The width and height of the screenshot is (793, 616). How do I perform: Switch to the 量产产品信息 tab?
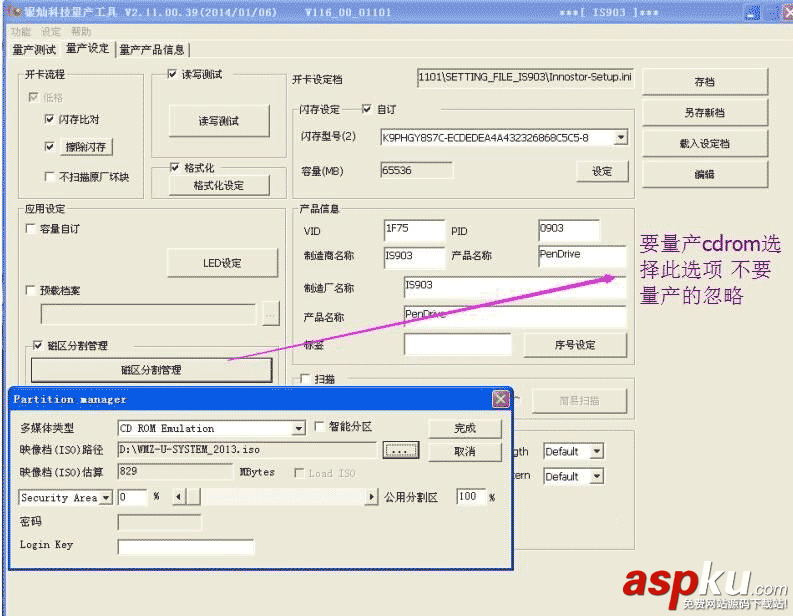click(152, 50)
